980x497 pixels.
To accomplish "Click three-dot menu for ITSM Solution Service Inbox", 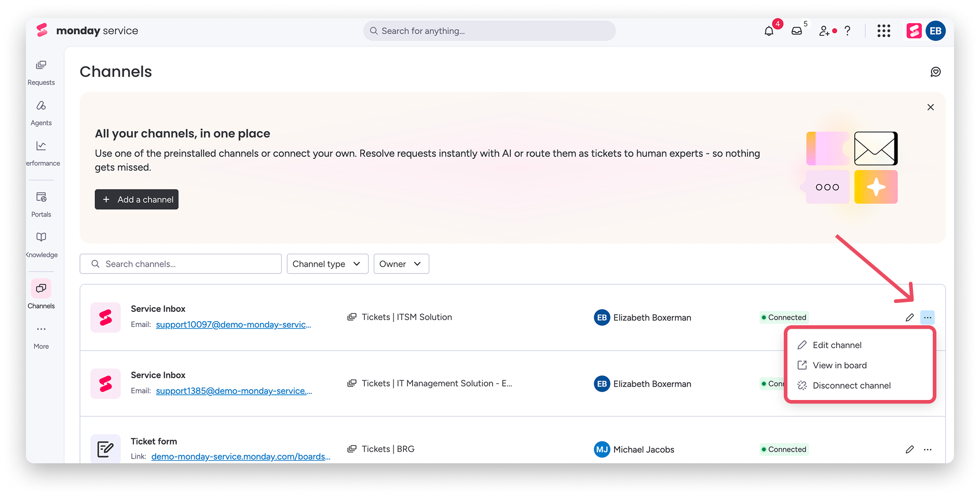I will pos(928,317).
